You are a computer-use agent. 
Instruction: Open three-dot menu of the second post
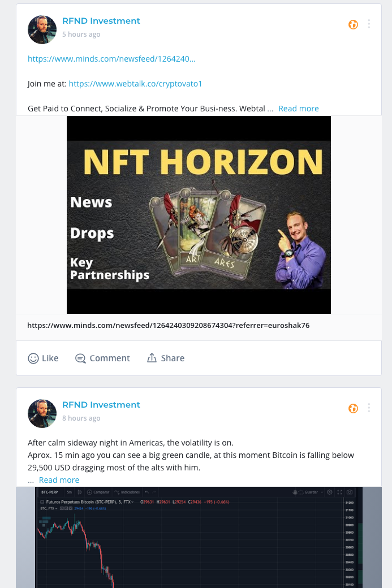click(369, 408)
